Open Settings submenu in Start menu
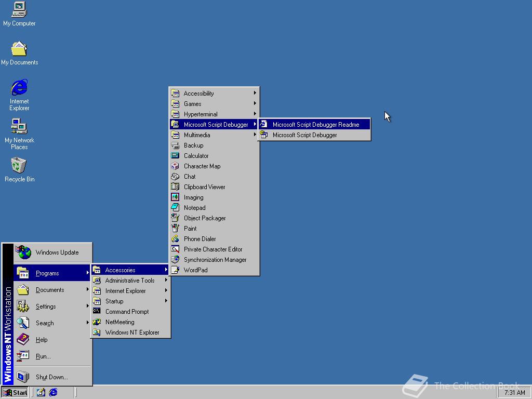The image size is (532, 399). coord(53,307)
